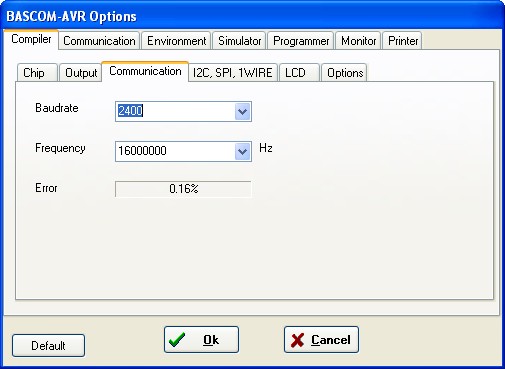Open the Programmer tab
Screen dimensions: 505x369
point(301,41)
